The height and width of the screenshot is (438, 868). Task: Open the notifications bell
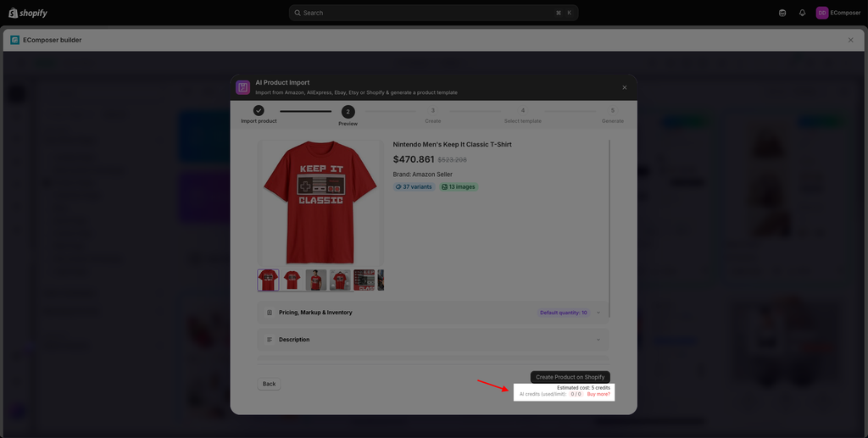tap(802, 13)
